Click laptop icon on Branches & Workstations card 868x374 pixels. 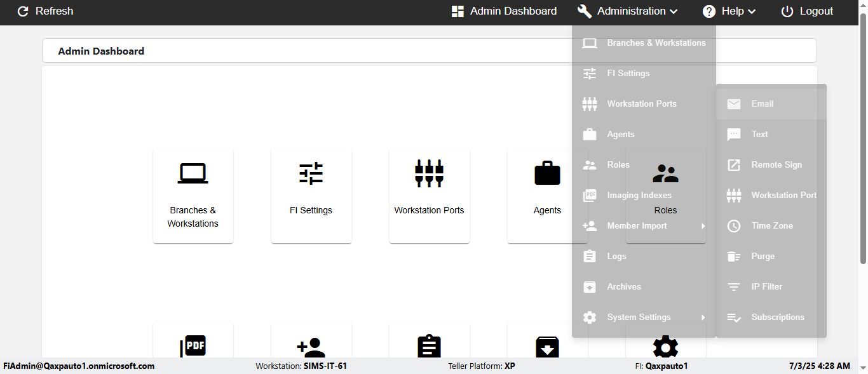pos(193,173)
